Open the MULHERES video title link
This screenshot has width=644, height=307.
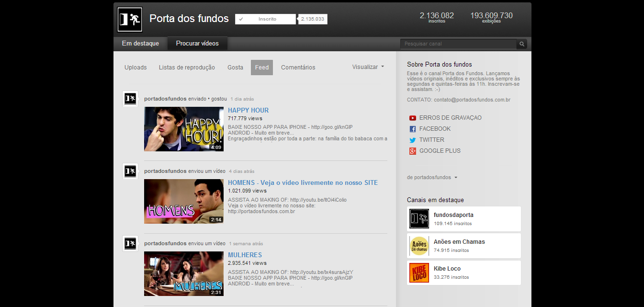tap(245, 255)
